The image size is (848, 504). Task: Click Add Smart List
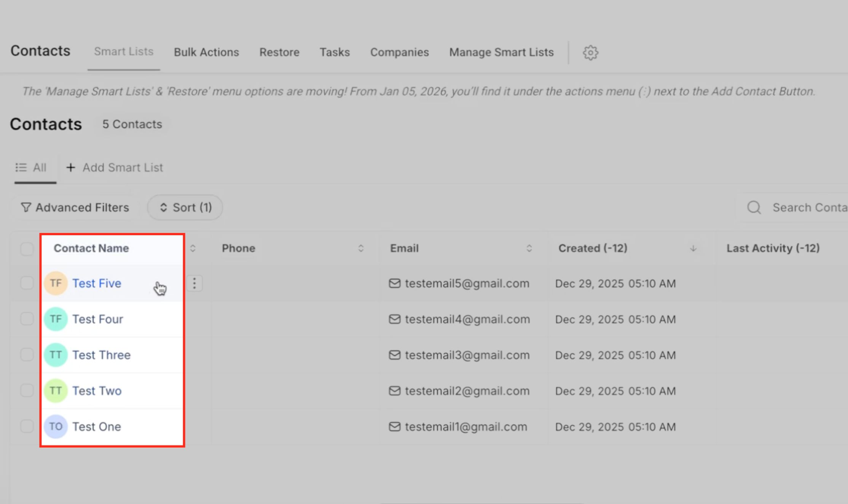pos(115,167)
